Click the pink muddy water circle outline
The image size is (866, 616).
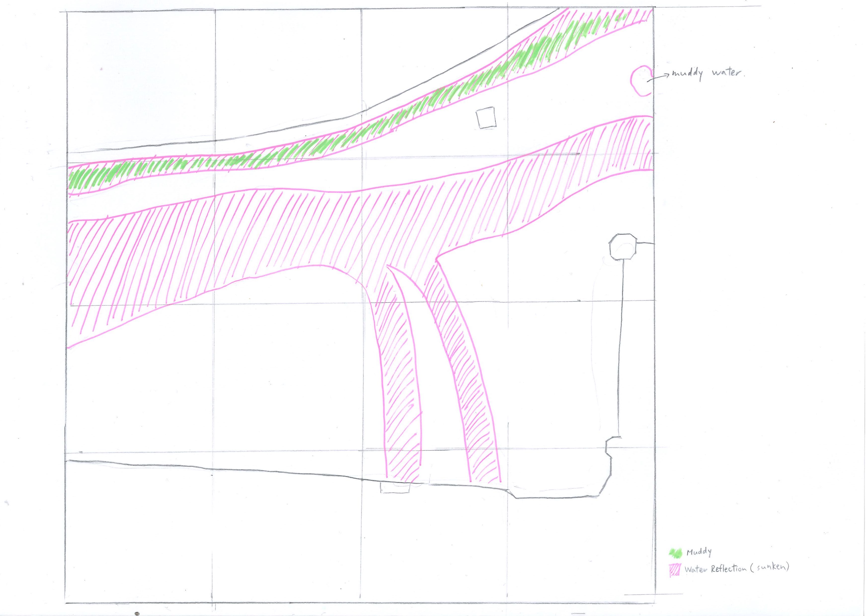click(x=641, y=81)
